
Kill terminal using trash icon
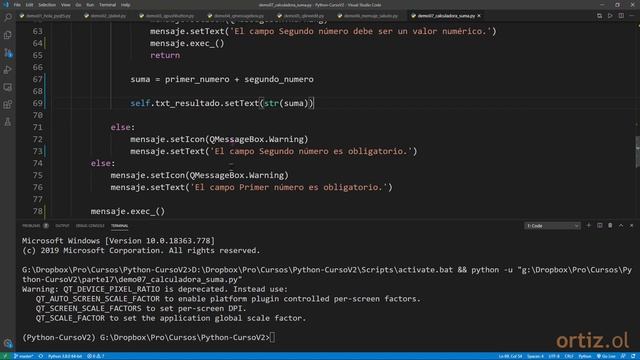610,226
